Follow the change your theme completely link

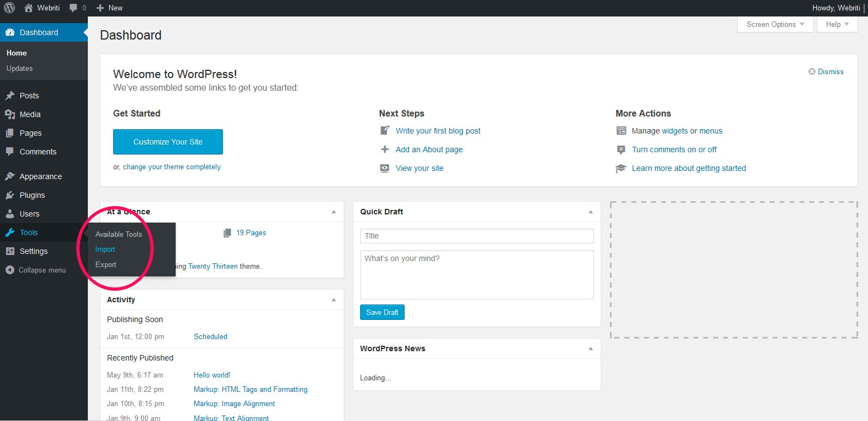click(172, 167)
